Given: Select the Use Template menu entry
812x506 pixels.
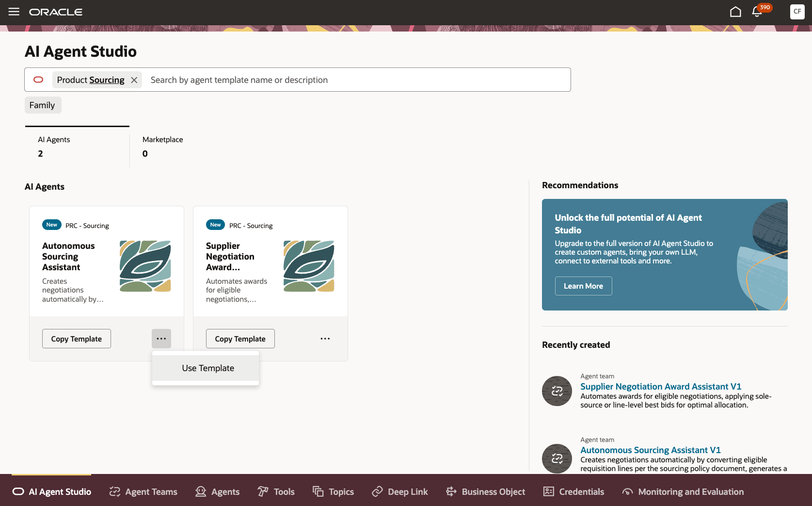Looking at the screenshot, I should tap(207, 368).
